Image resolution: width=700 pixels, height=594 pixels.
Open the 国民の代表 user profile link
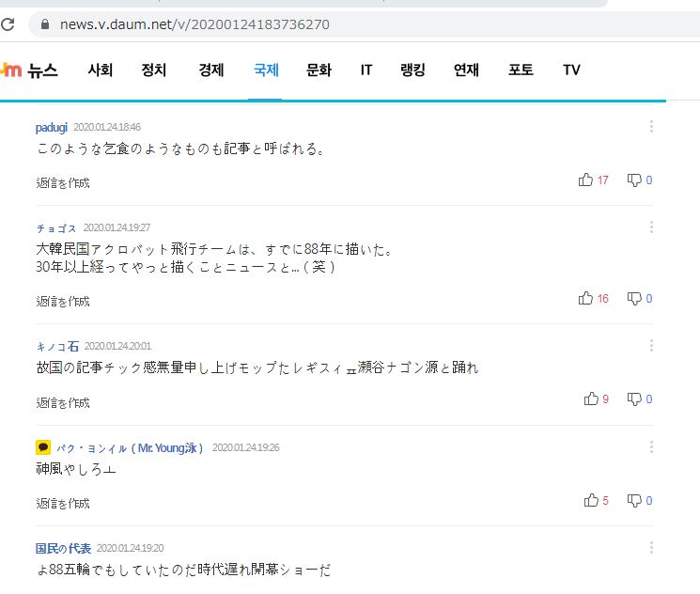click(63, 548)
